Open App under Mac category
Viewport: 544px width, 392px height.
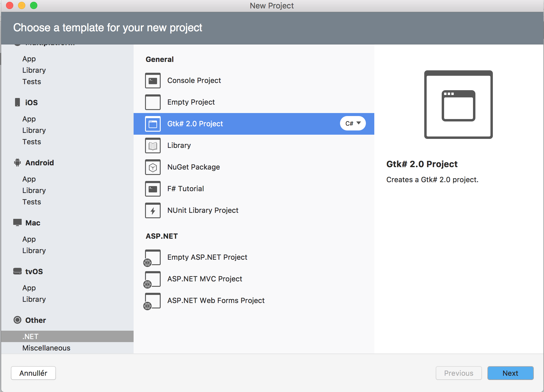29,239
